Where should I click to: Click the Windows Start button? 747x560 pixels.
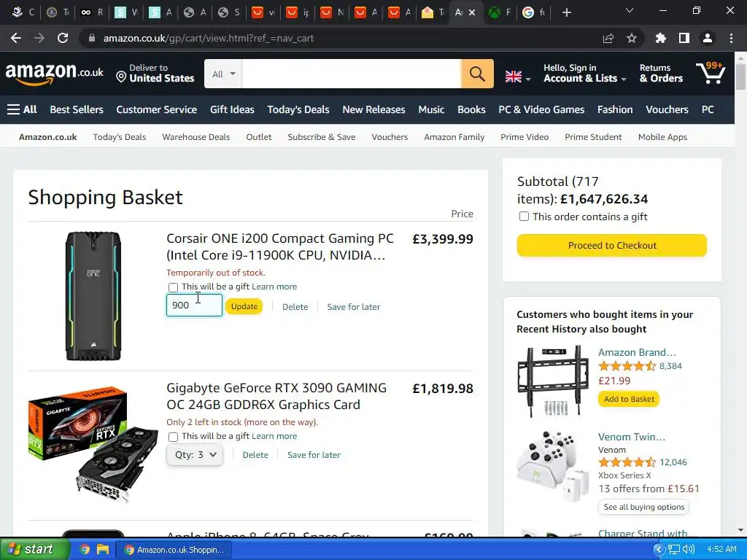[x=34, y=549]
